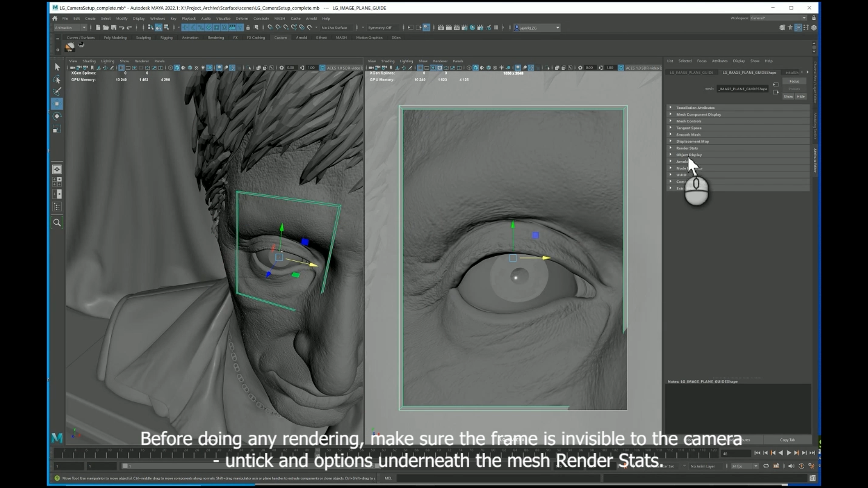868x488 pixels.
Task: Activate the Lasso select tool
Action: [x=57, y=80]
